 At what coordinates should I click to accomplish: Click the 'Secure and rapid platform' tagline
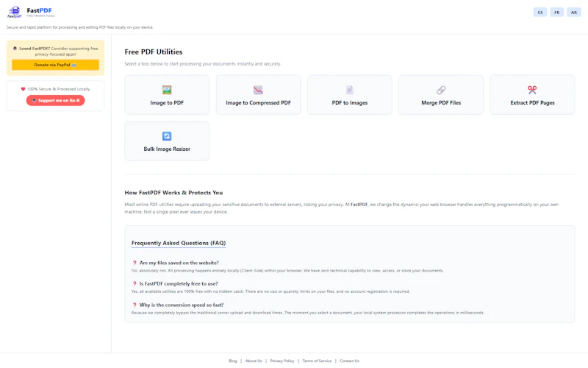point(80,27)
